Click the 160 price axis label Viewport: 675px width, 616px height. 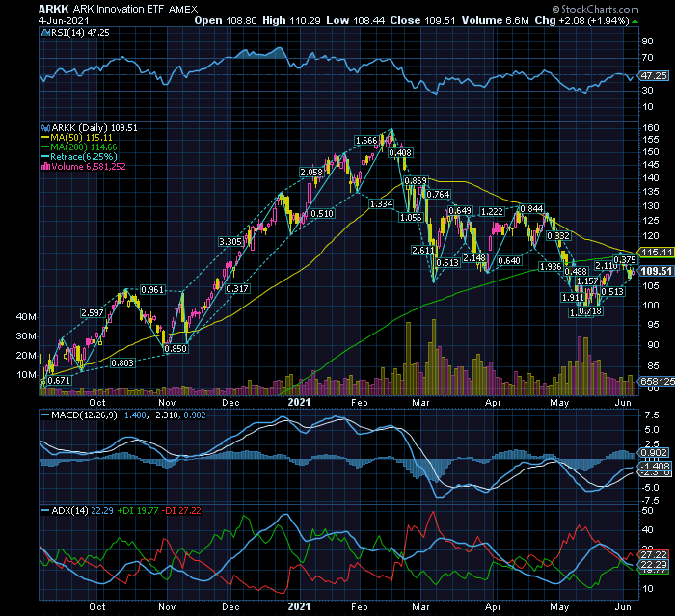pos(651,128)
